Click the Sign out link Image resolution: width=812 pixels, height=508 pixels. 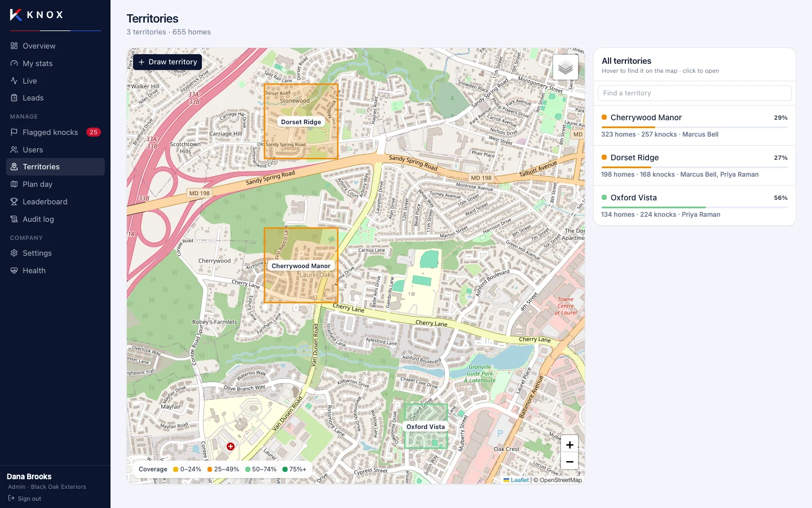(x=25, y=498)
